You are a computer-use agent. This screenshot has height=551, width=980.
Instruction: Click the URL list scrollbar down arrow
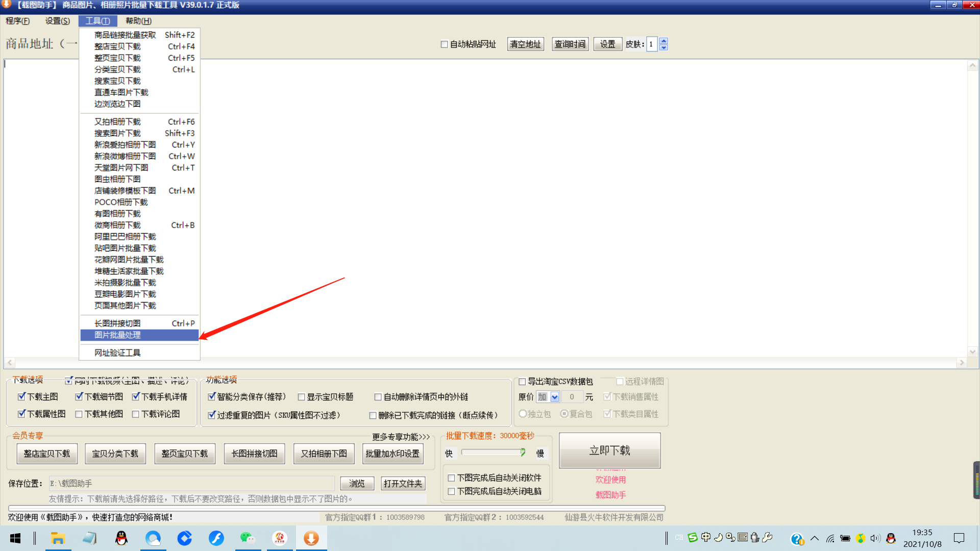click(973, 352)
